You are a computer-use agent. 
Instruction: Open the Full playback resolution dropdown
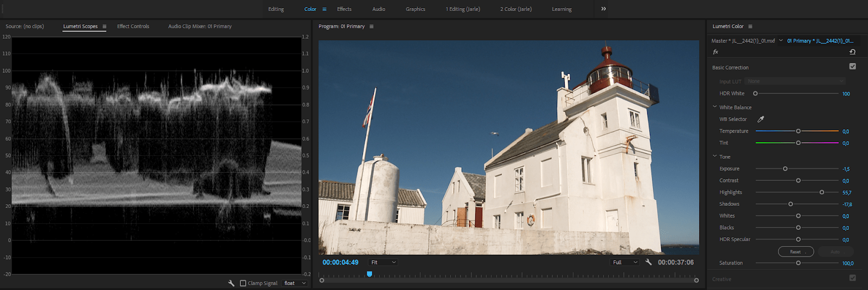[x=625, y=262]
